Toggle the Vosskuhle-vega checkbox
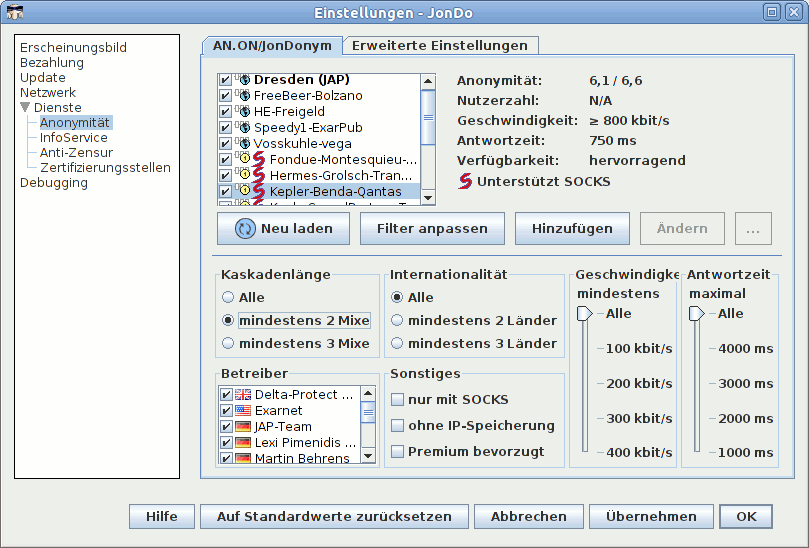 click(225, 144)
